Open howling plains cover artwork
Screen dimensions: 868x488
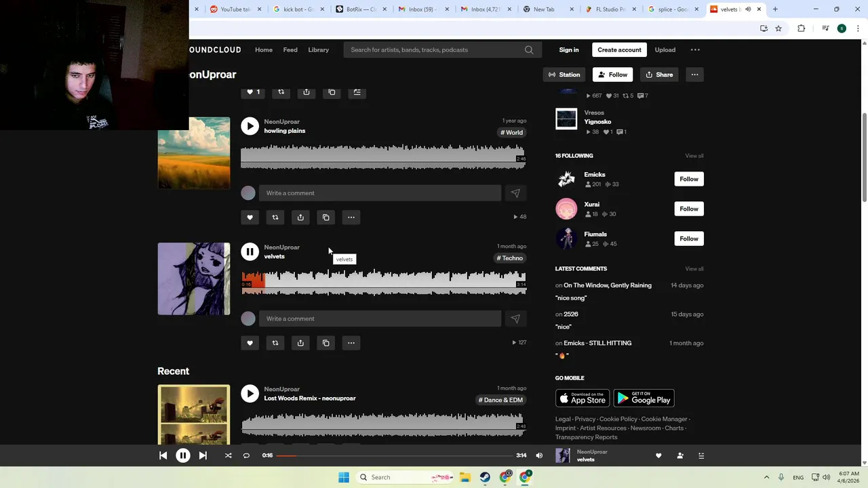(x=194, y=153)
